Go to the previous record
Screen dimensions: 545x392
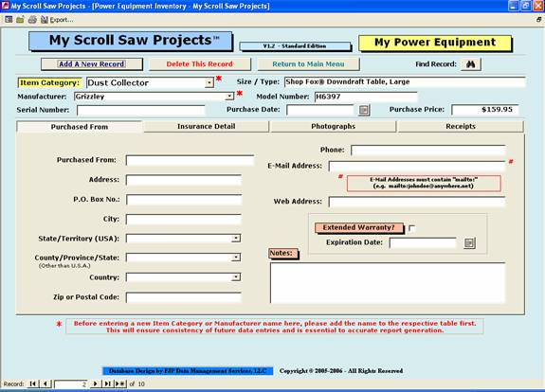click(x=45, y=383)
